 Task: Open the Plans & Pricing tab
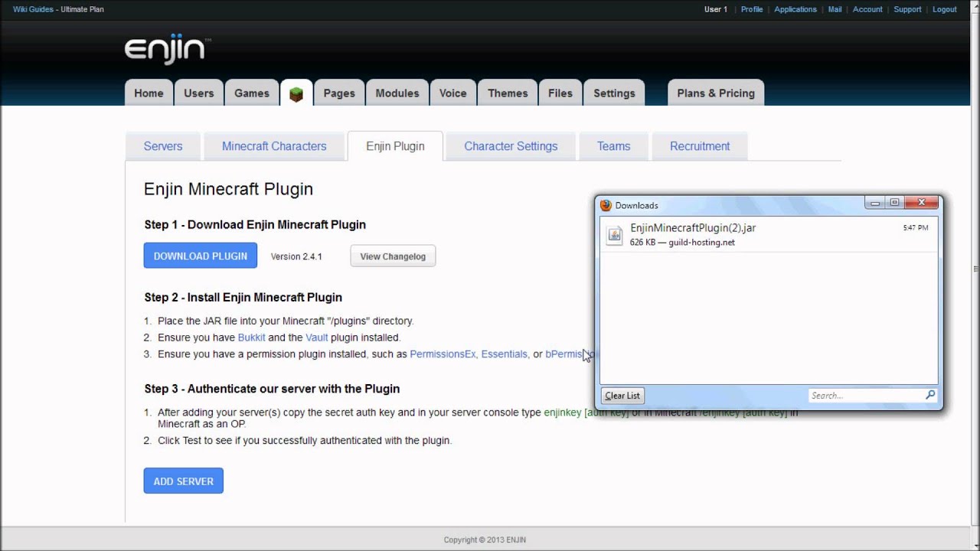(x=716, y=93)
